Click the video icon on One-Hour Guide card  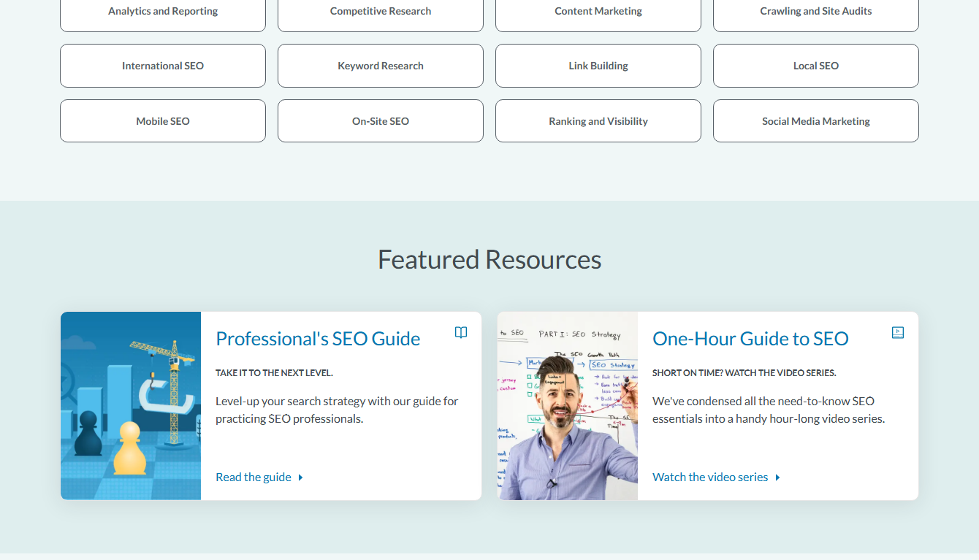898,332
